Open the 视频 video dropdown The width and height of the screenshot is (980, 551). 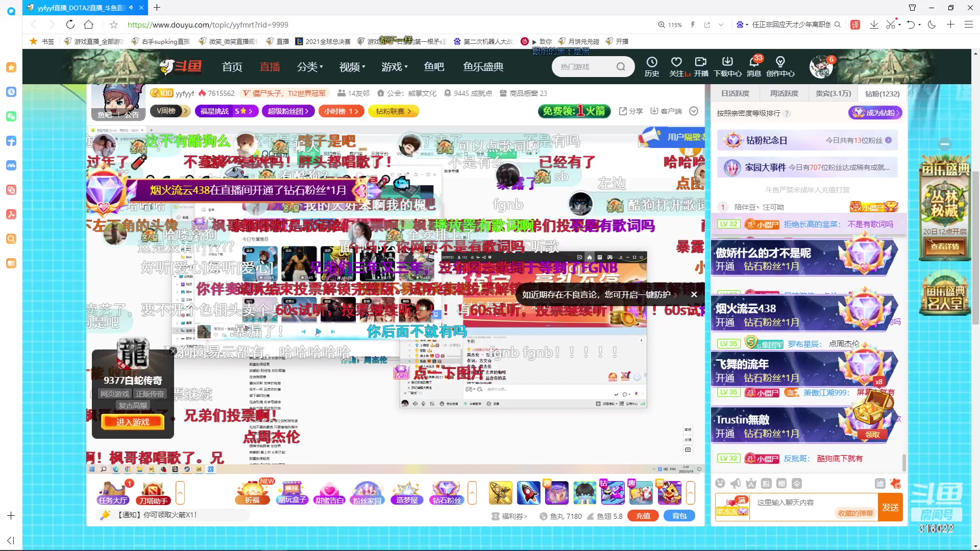(x=353, y=67)
